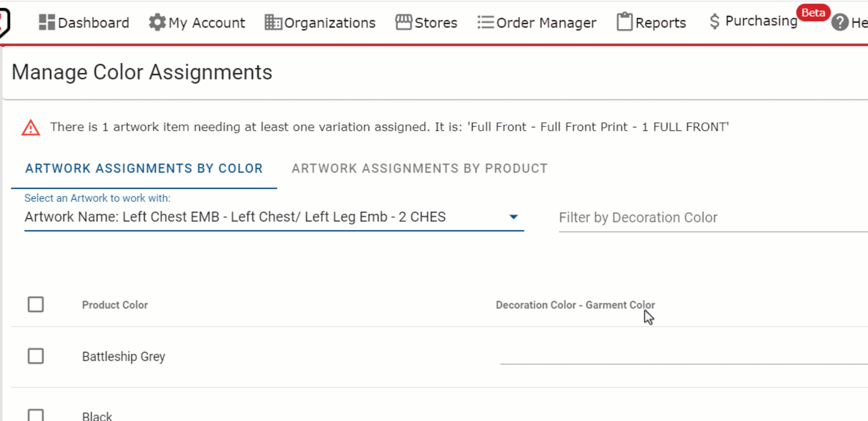Click the Order Manager list icon
Screen dimensions: 868x421
click(x=486, y=22)
